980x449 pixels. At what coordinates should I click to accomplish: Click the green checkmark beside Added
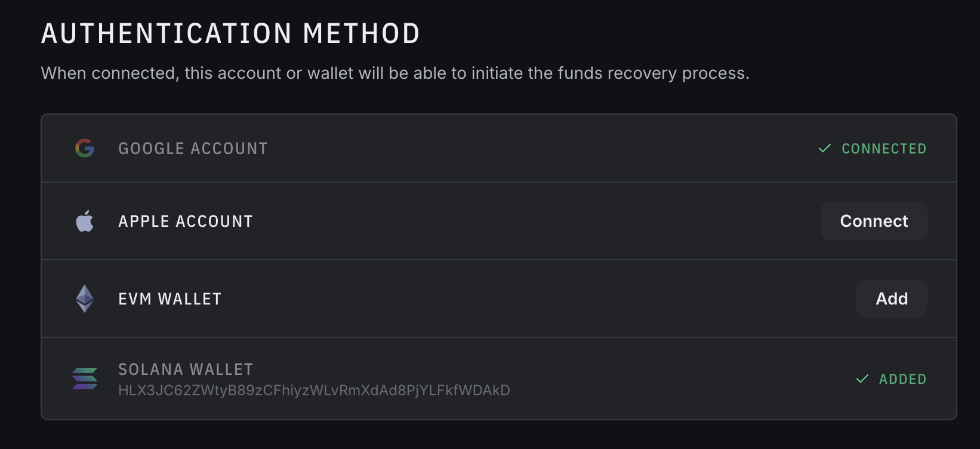point(862,379)
